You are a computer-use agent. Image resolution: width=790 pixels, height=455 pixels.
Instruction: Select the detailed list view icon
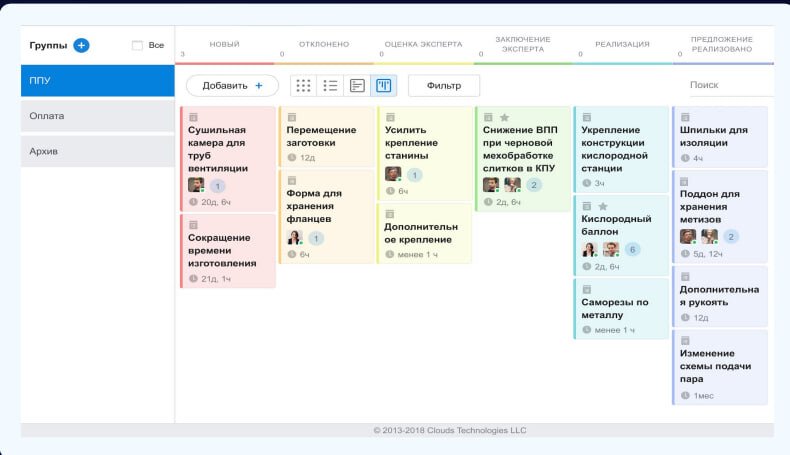[357, 86]
